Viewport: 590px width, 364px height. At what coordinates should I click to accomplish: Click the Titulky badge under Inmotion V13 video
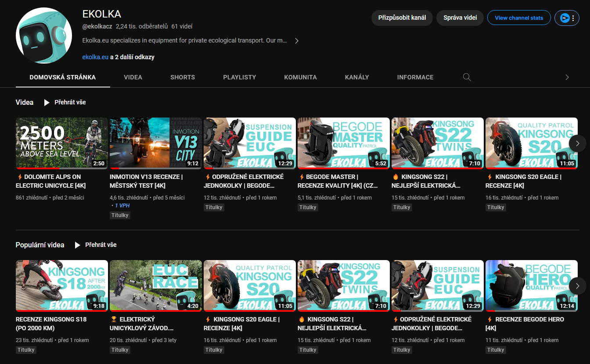coord(120,215)
